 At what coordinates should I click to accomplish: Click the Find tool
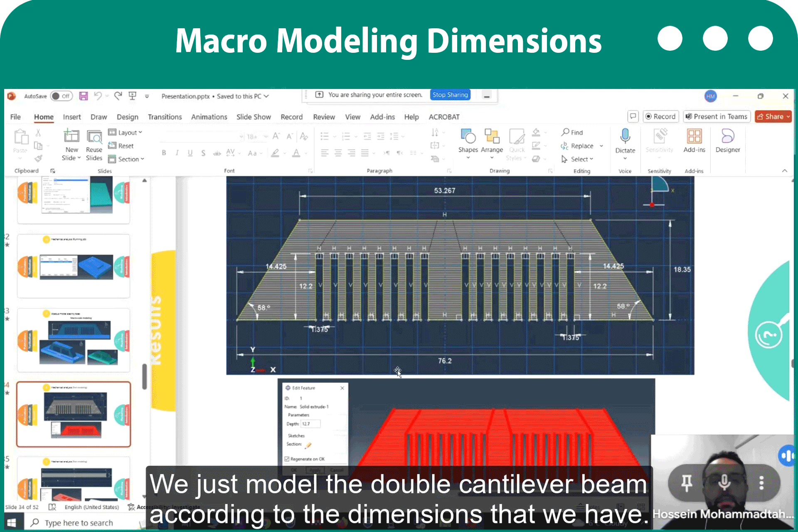click(x=572, y=132)
